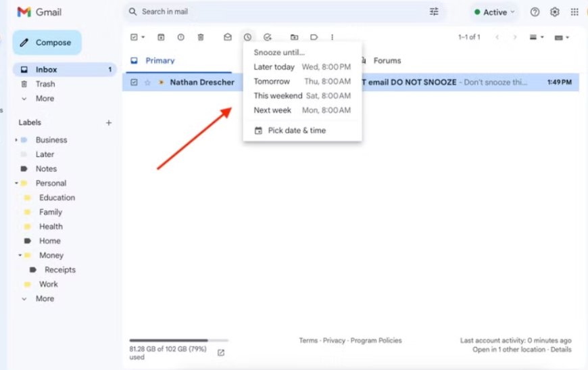Uncheck the Nathan Drescher email checkbox
The height and width of the screenshot is (370, 588).
(134, 83)
